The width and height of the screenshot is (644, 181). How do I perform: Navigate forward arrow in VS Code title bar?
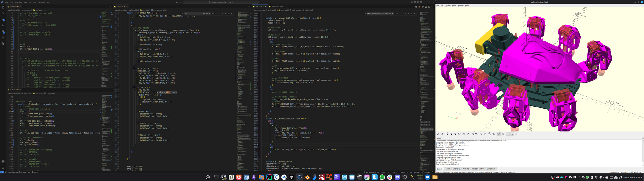pyautogui.click(x=180, y=2)
